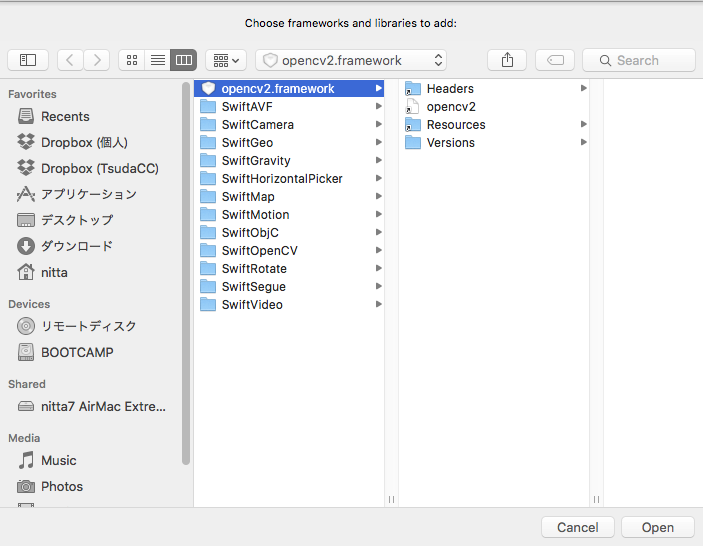Open Recents in the sidebar

pyautogui.click(x=65, y=117)
